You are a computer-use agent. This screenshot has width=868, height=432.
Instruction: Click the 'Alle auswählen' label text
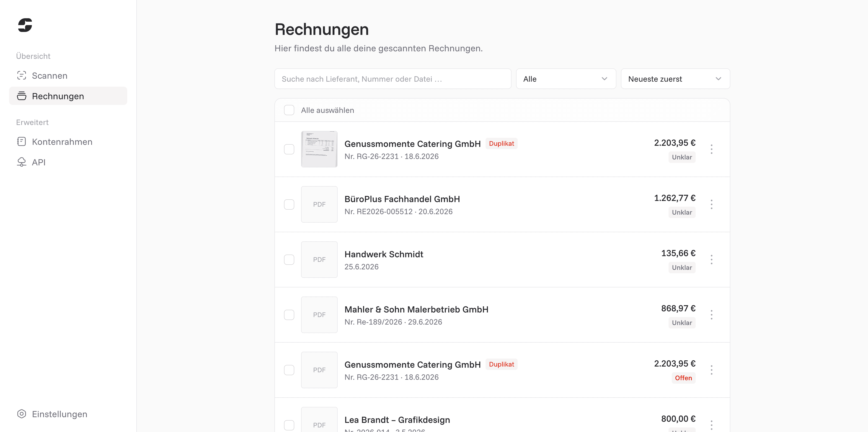(328, 110)
